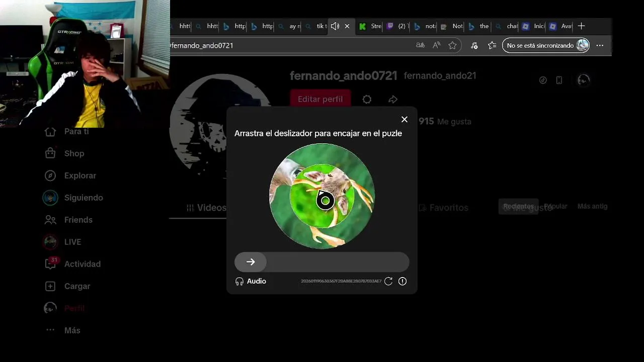Add page to favorites with star

[452, 45]
